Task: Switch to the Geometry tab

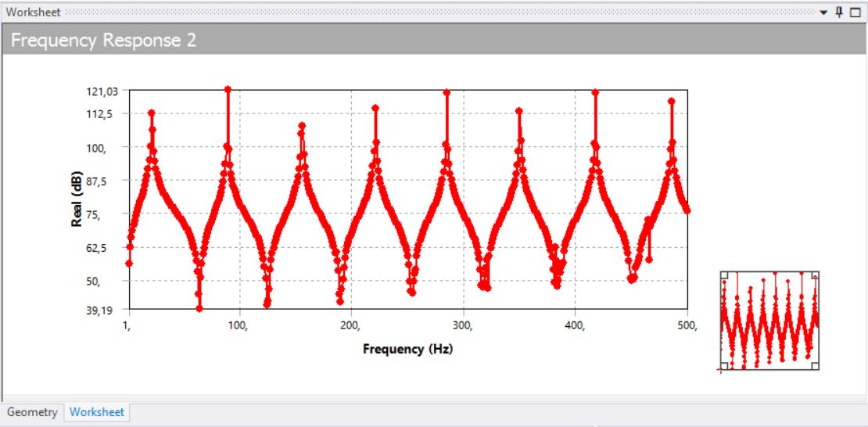Action: click(x=32, y=412)
